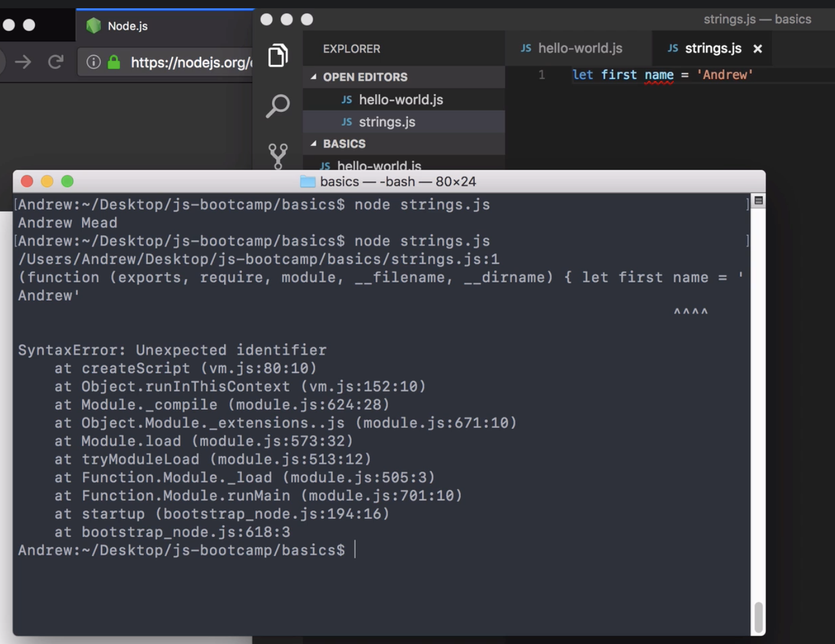
Task: Click the JS icon beside strings.js
Action: pyautogui.click(x=347, y=122)
